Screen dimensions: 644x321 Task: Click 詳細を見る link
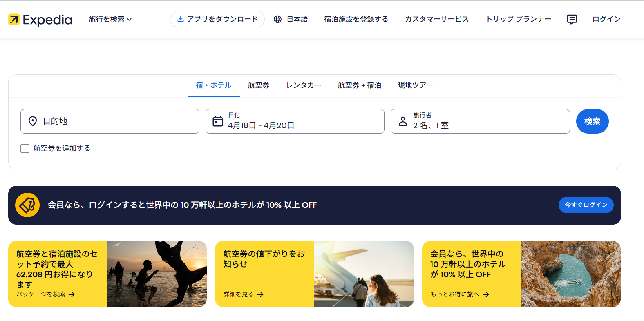(x=239, y=294)
